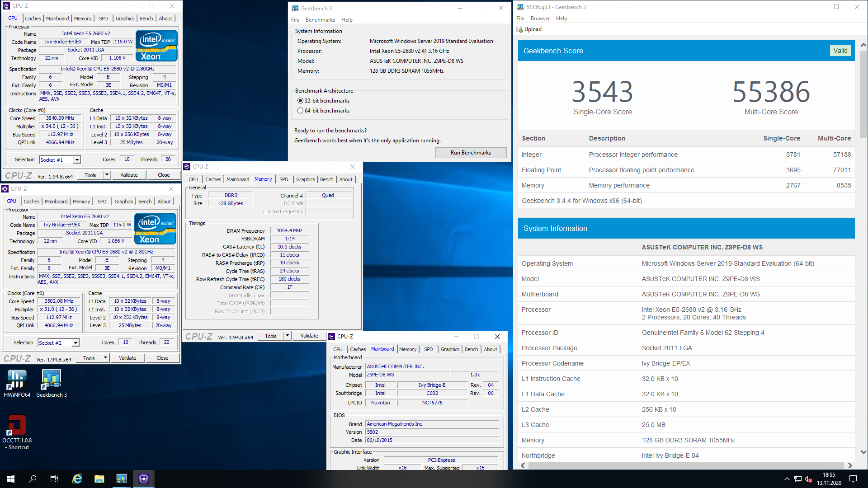
Task: Click Run Benchmarks button
Action: click(x=471, y=153)
